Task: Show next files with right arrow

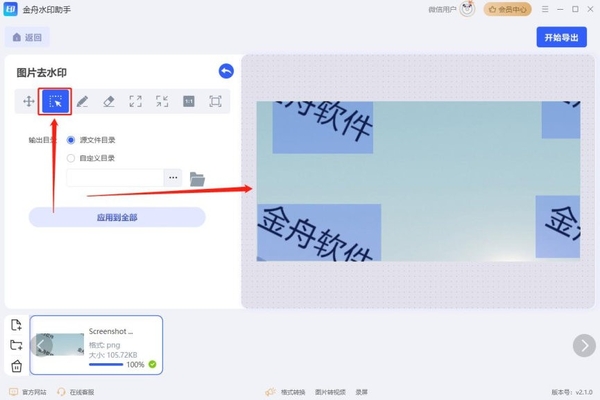Action: click(584, 345)
